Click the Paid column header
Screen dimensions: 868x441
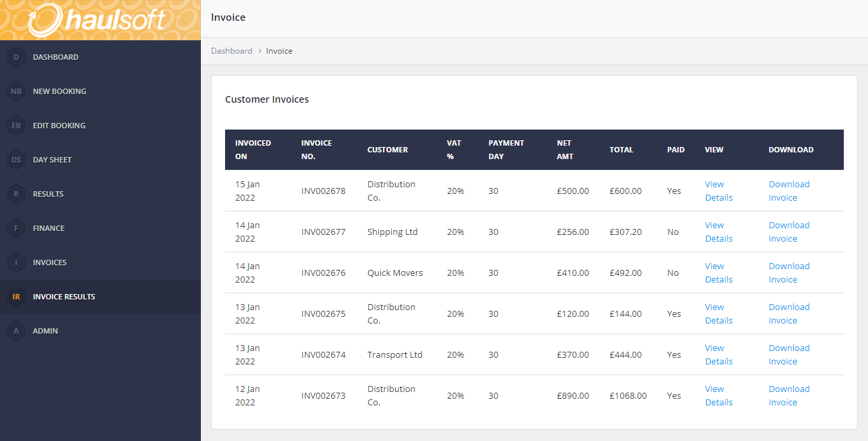click(x=676, y=150)
